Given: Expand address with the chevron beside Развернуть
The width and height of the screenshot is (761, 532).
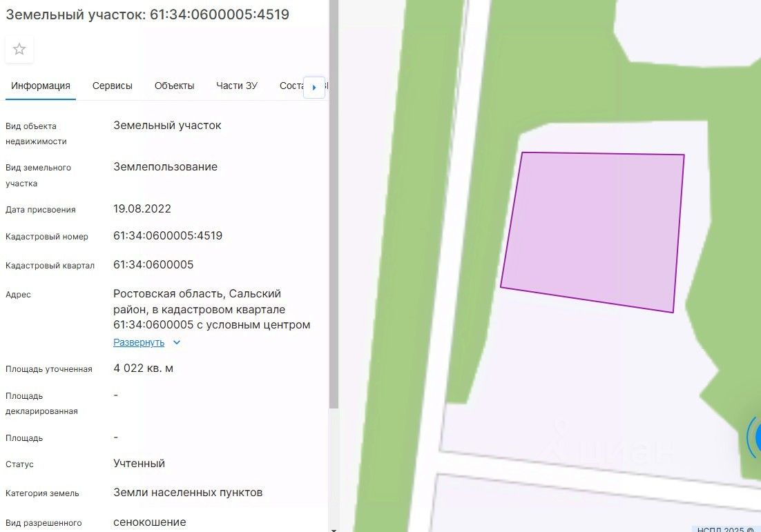Looking at the screenshot, I should pos(177,342).
